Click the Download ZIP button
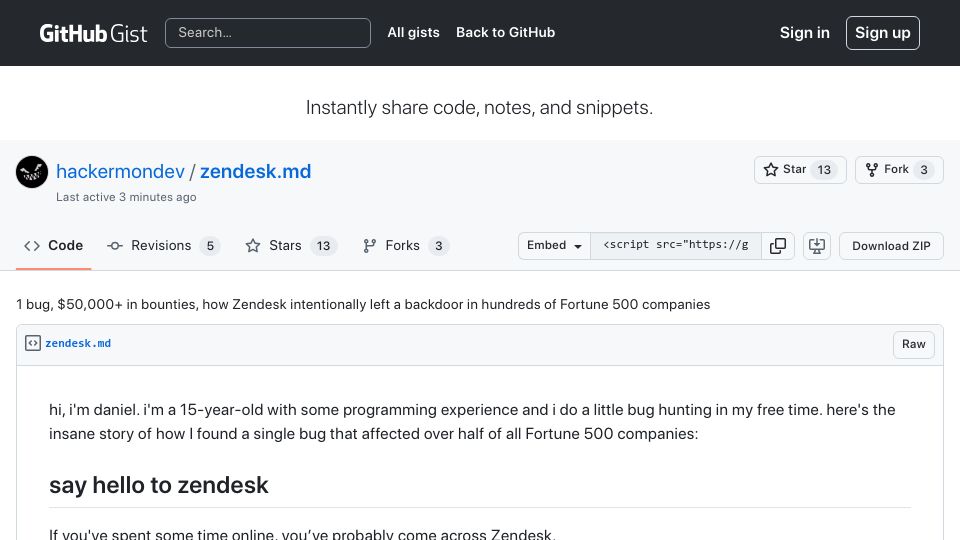 (891, 246)
